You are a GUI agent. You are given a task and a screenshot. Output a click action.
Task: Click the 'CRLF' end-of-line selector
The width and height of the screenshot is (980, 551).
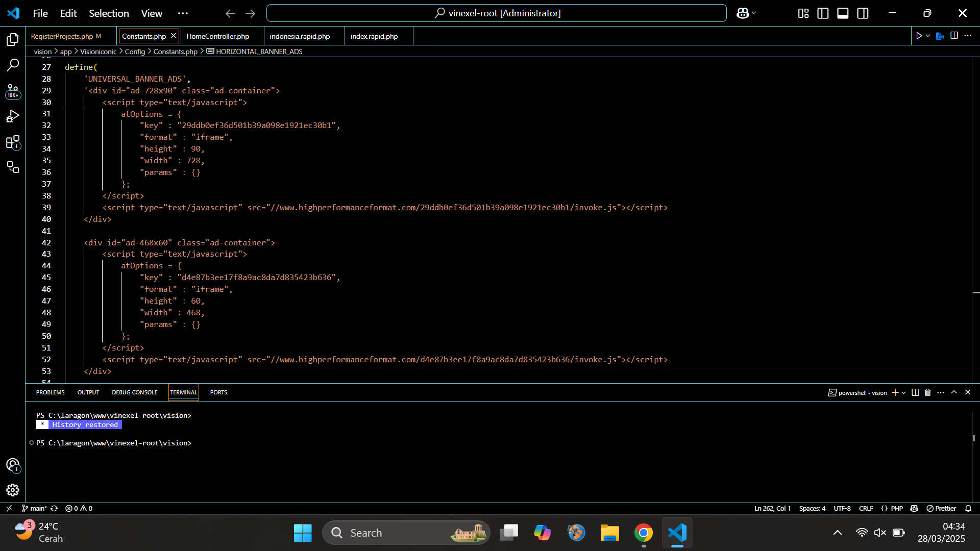[x=866, y=508]
